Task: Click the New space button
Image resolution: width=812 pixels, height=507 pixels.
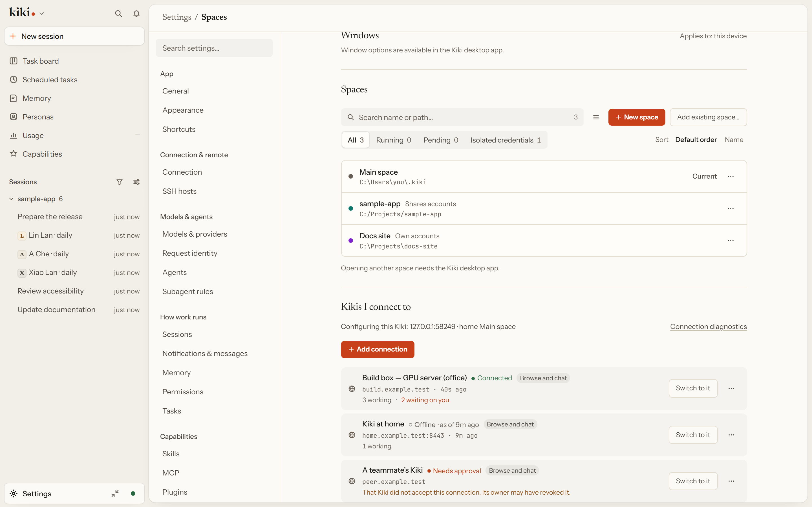Action: (637, 117)
